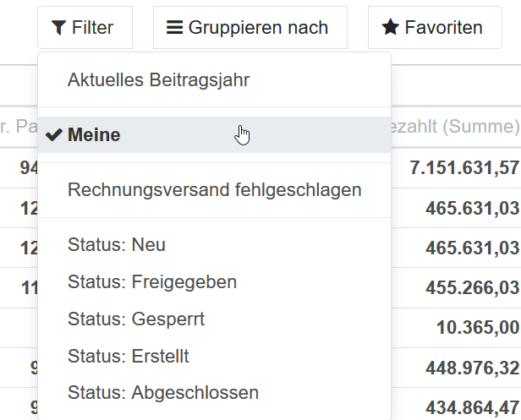Viewport: 521px width, 420px height.
Task: Pick Status: Erstellt from the filter menu
Action: [128, 356]
